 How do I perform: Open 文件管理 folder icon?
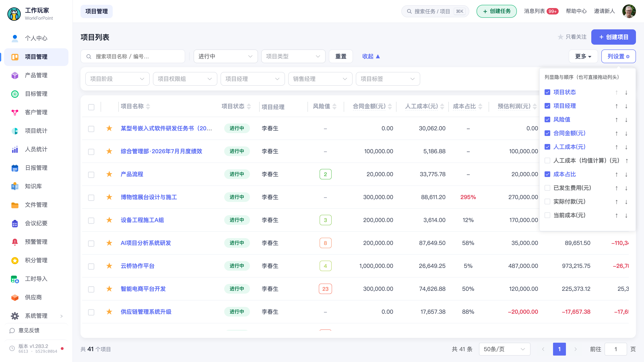(x=15, y=205)
